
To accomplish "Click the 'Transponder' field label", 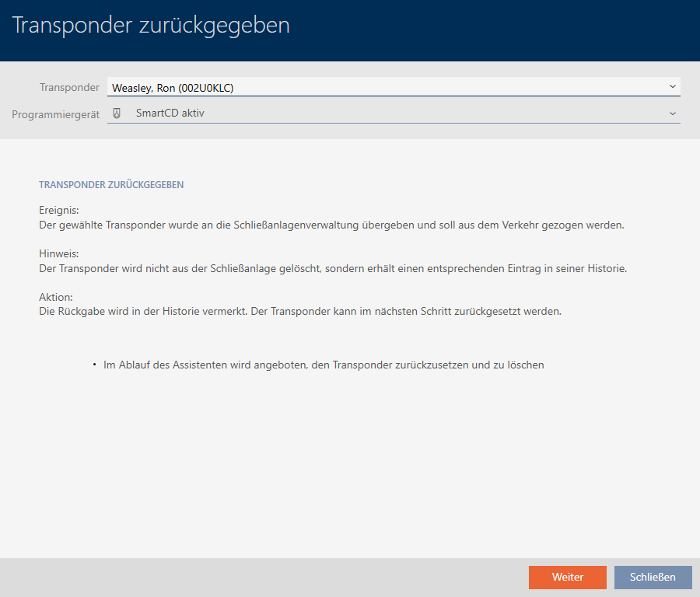I will (x=69, y=88).
